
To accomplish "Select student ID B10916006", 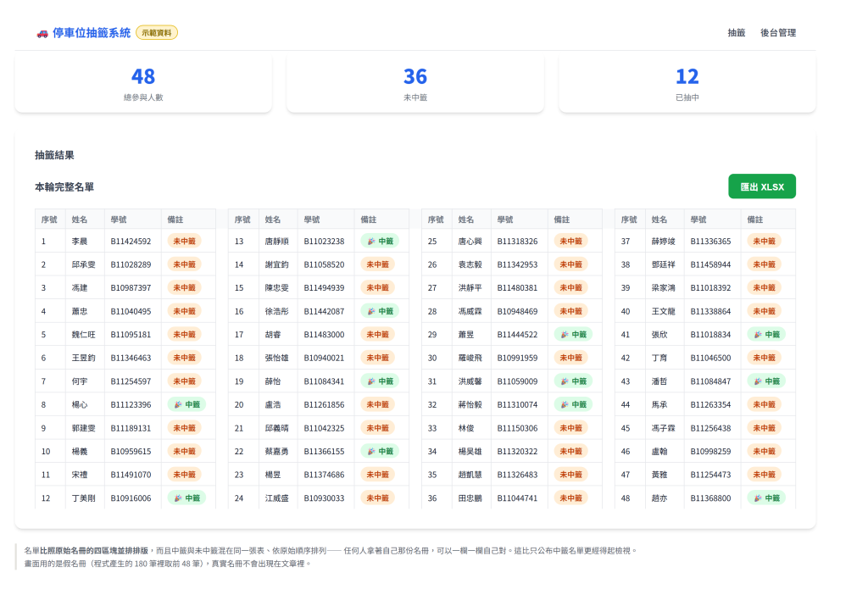I will [131, 498].
